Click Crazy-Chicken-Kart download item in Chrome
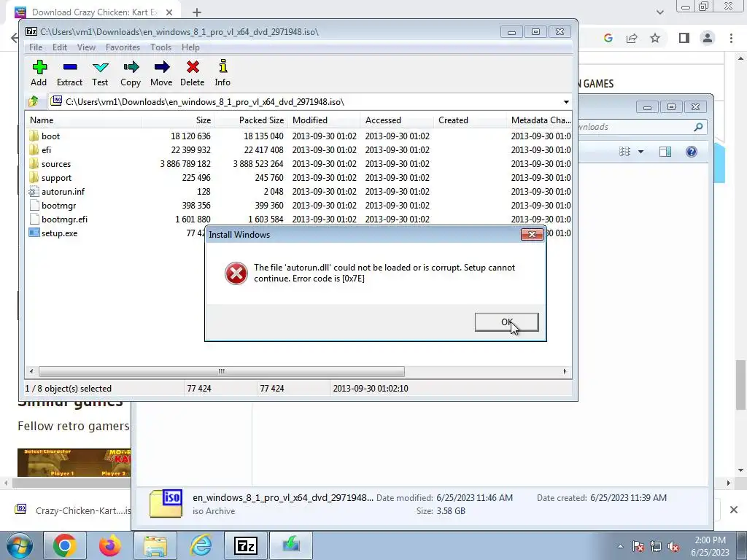This screenshot has height=560, width=747. point(71,510)
